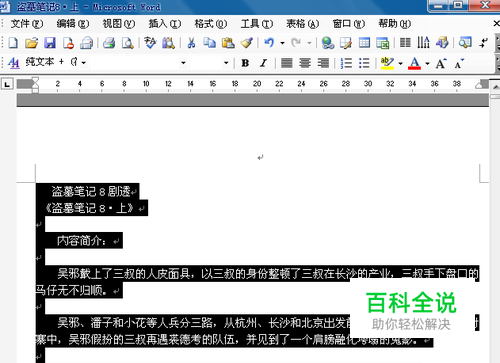Undo the last action
The height and width of the screenshot is (363, 500).
pyautogui.click(x=269, y=43)
